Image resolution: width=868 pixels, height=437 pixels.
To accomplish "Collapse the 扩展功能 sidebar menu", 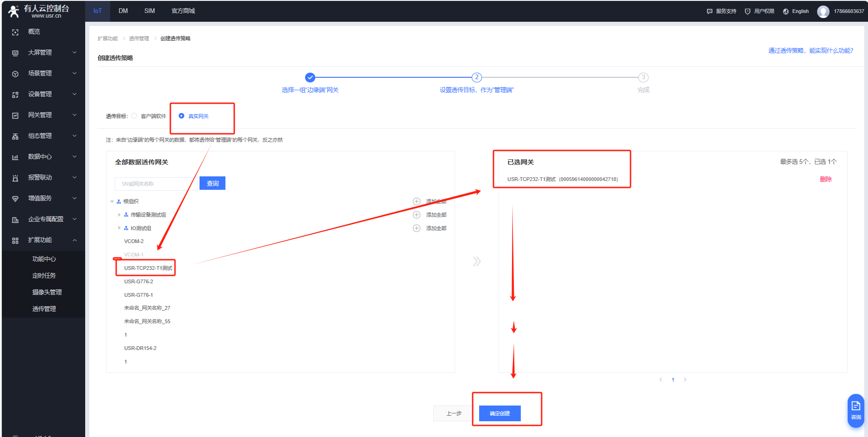I will click(x=74, y=240).
